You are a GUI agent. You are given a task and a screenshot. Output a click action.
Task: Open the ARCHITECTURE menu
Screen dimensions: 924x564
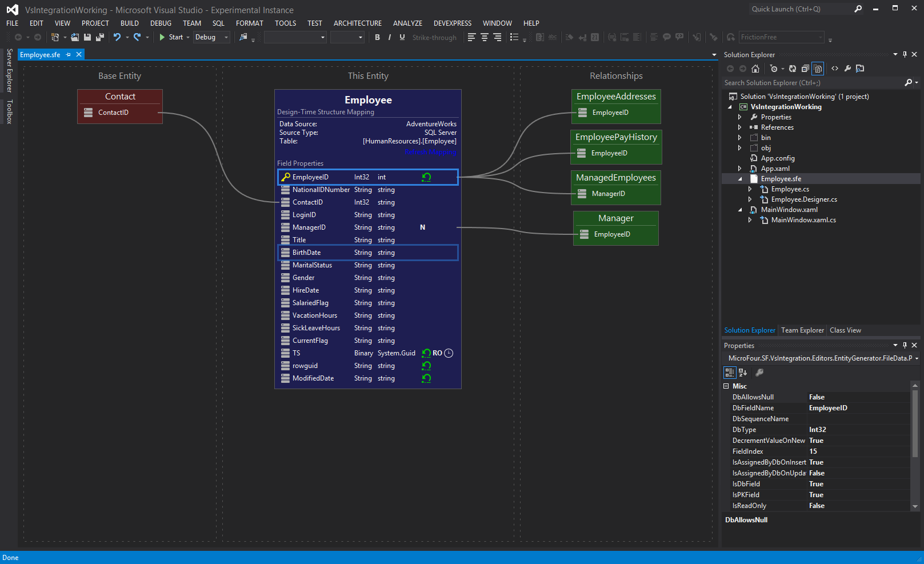point(357,23)
